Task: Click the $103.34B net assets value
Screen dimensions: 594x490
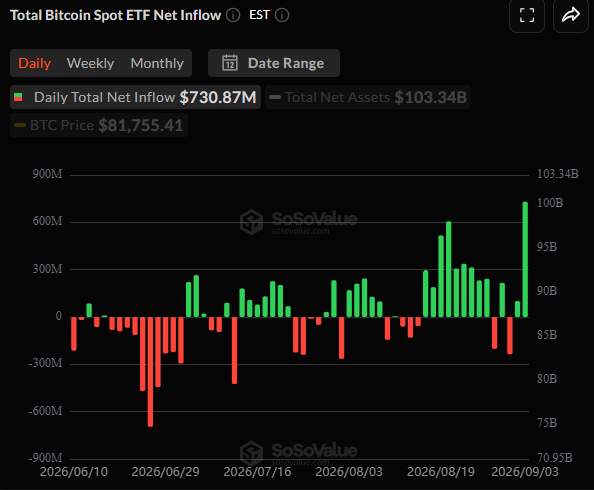Action: click(431, 97)
